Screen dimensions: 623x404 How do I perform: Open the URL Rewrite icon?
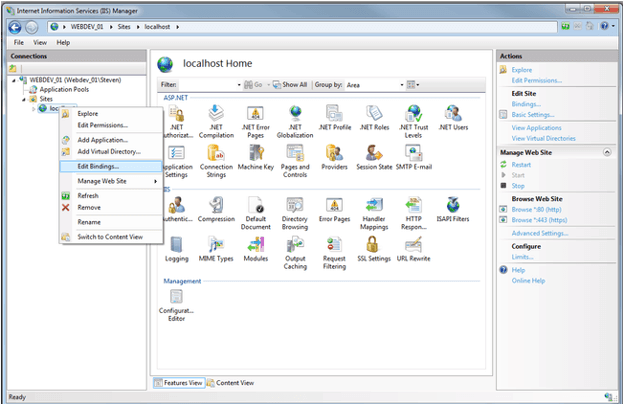point(413,249)
